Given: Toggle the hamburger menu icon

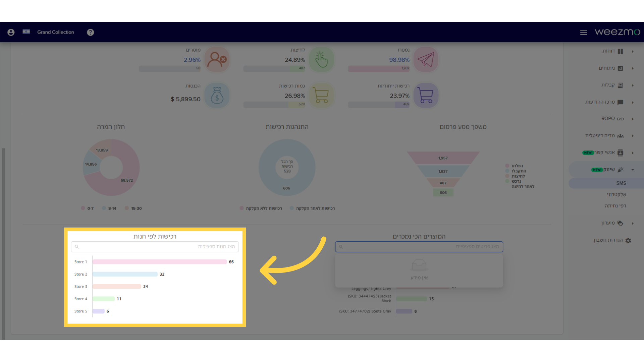Looking at the screenshot, I should point(584,32).
